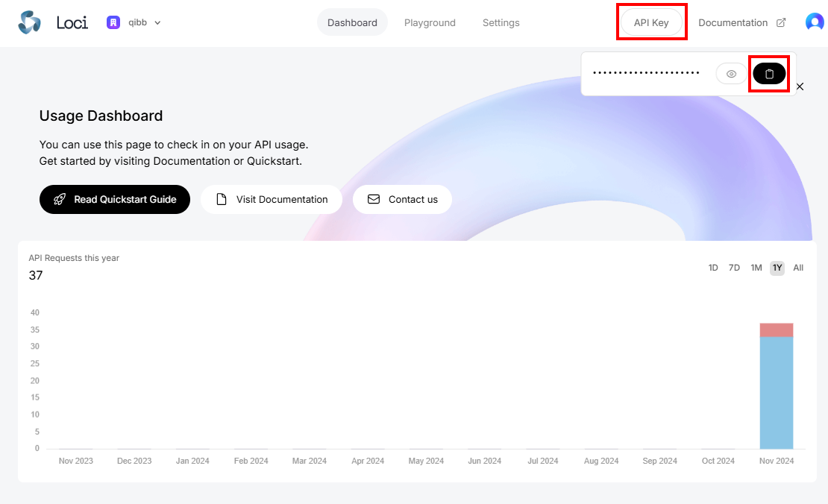Click the red segment of Nov 2024 bar
Screen dimensions: 828x504
pyautogui.click(x=776, y=330)
